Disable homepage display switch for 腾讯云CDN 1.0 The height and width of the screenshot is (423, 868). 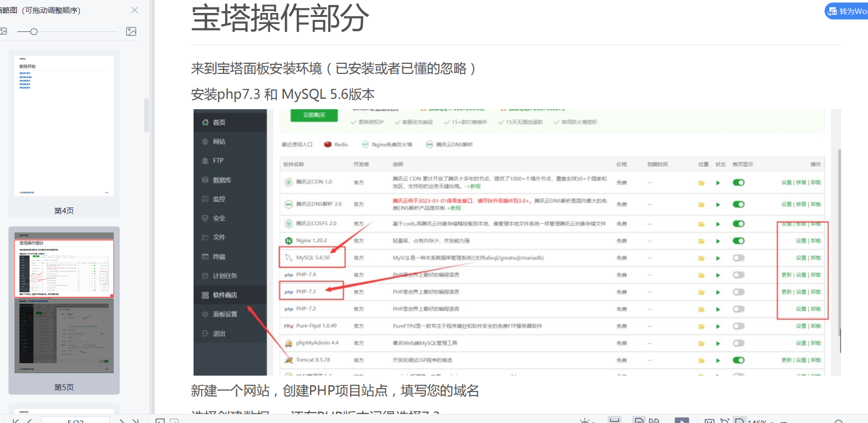click(x=738, y=183)
